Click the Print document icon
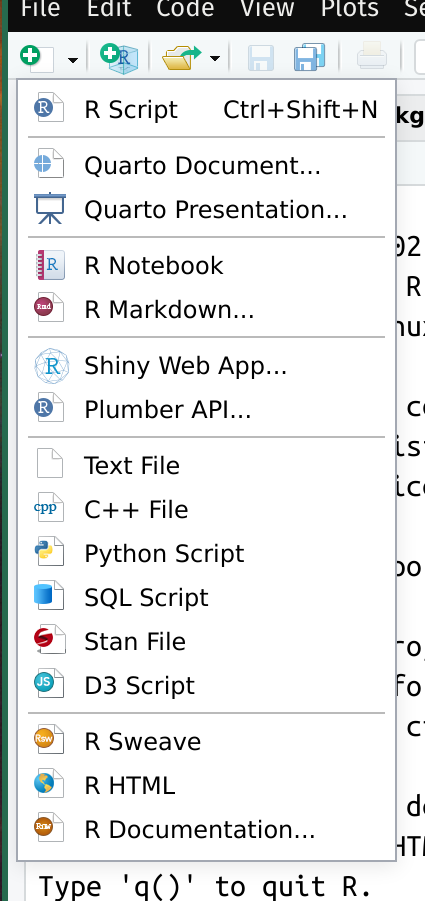The width and height of the screenshot is (425, 901). click(372, 58)
